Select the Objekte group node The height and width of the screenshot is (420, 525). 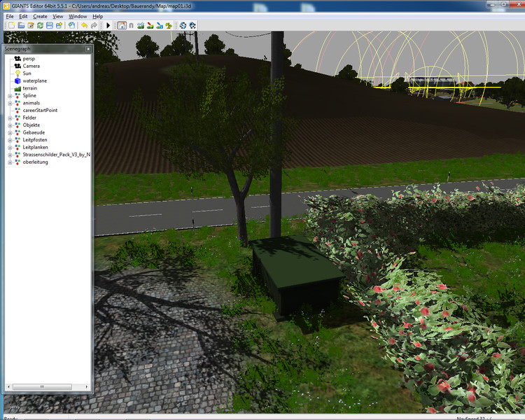(x=31, y=125)
